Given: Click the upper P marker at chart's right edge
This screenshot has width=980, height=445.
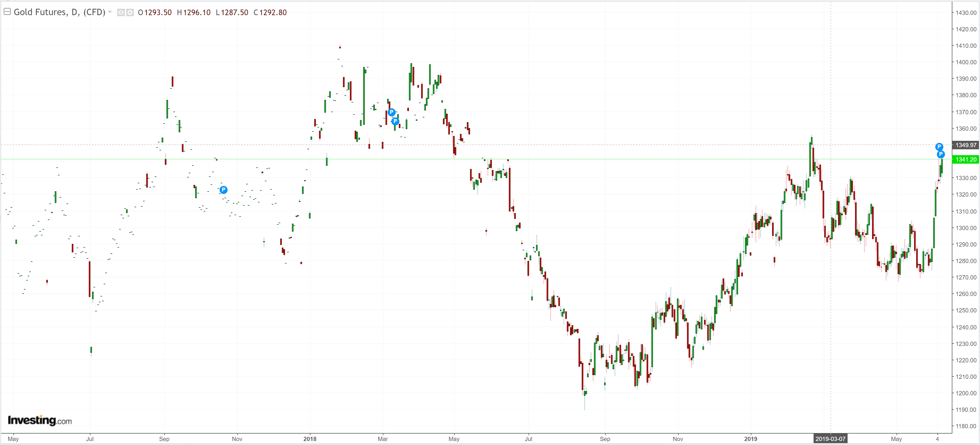Looking at the screenshot, I should pyautogui.click(x=939, y=147).
